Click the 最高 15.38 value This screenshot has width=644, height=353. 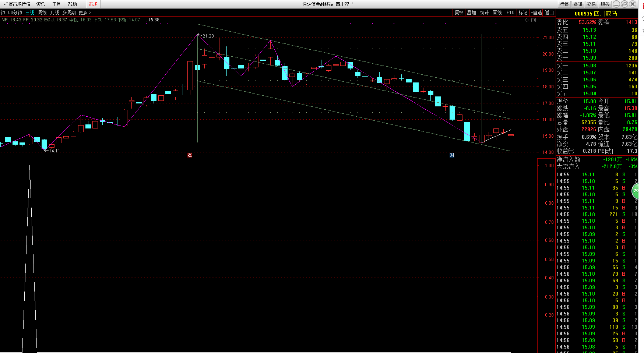point(630,108)
